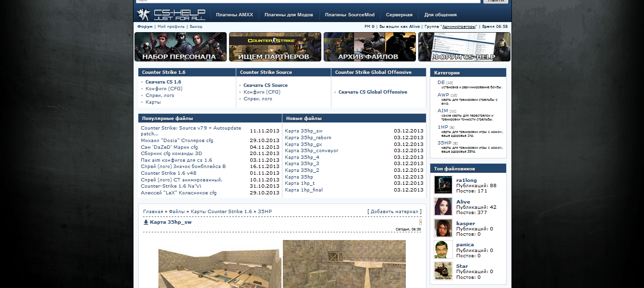Open Alive's avatar in Топ файловиков
644x288 pixels.
click(443, 206)
